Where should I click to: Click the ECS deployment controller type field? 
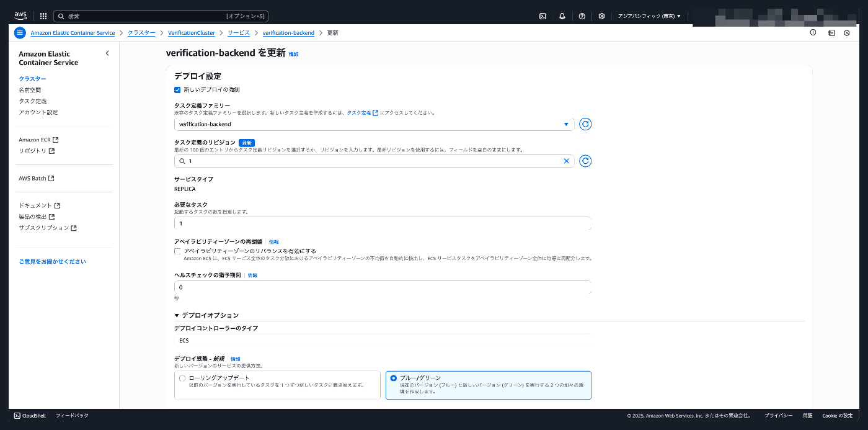pyautogui.click(x=383, y=341)
